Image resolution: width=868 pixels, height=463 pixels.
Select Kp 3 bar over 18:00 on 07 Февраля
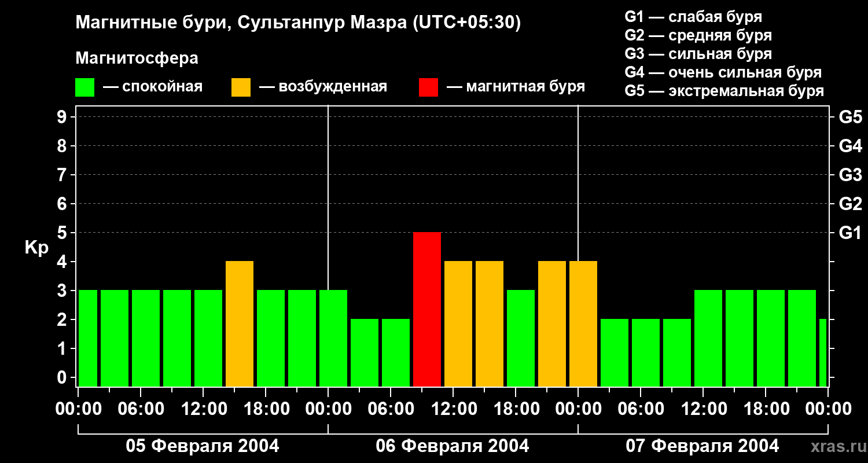(771, 339)
